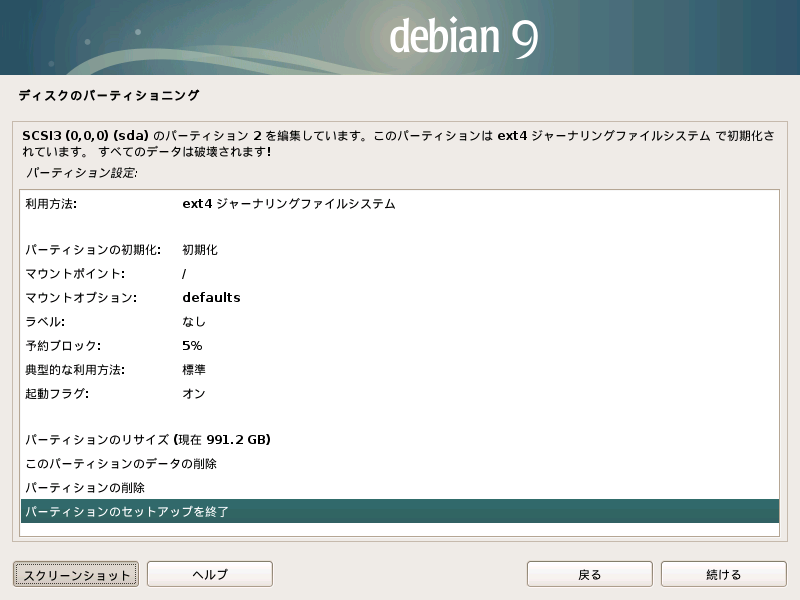Go back with the 戻る button
800x600 pixels.
coord(590,574)
